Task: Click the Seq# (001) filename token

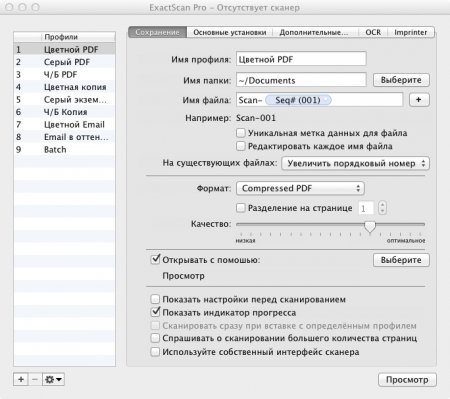Action: click(x=298, y=100)
